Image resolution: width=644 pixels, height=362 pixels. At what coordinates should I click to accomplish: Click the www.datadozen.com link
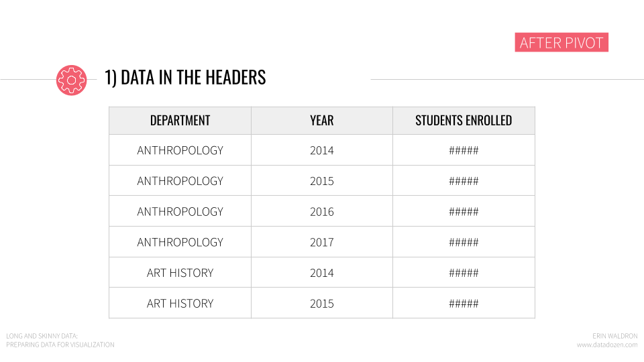[607, 345]
